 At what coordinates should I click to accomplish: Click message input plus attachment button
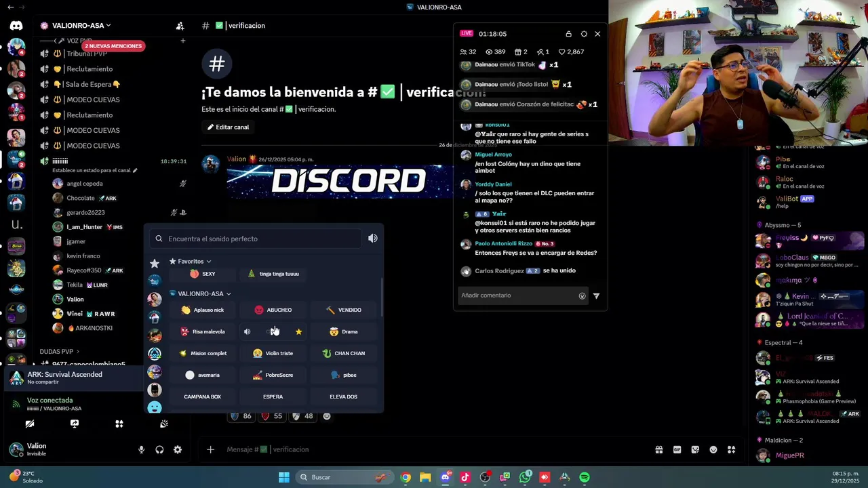click(211, 449)
